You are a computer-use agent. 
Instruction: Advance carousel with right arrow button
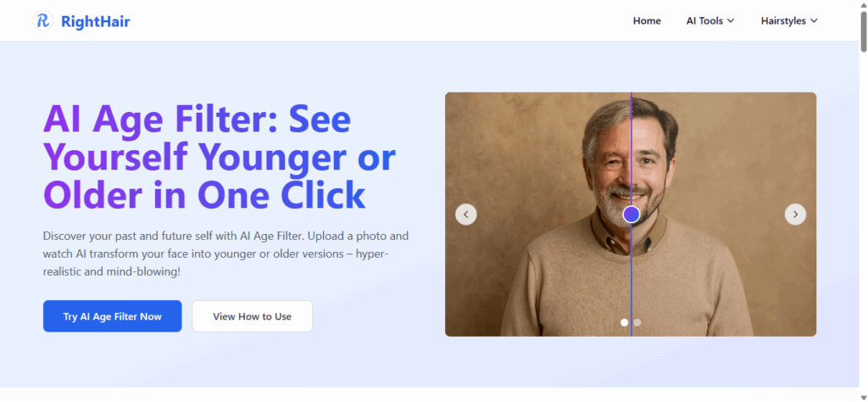coord(795,215)
